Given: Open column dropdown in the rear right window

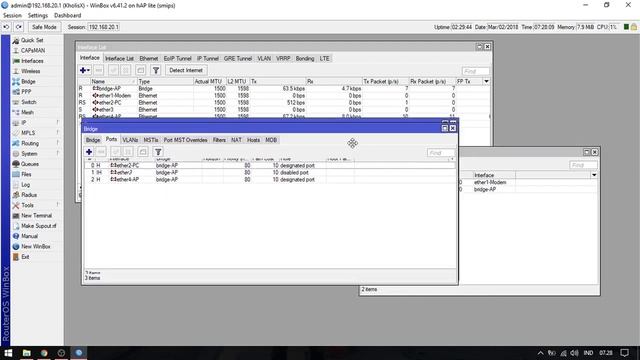Looking at the screenshot, I should pos(594,175).
